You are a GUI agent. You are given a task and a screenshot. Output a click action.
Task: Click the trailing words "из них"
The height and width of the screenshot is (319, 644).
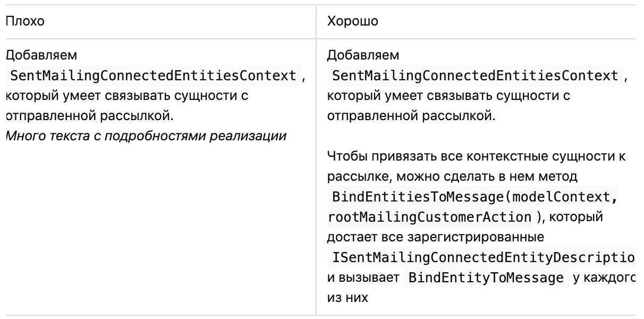(348, 297)
